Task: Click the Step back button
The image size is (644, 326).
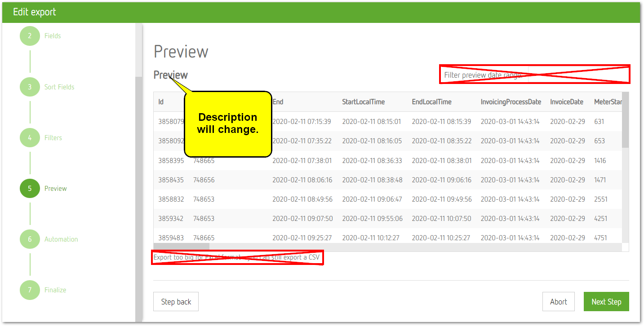Action: click(x=176, y=302)
